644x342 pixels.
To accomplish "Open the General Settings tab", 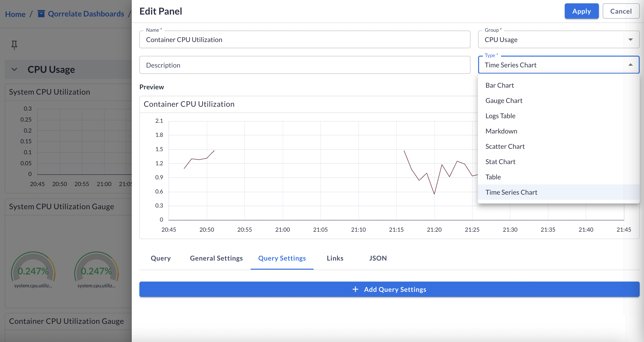I will click(216, 258).
